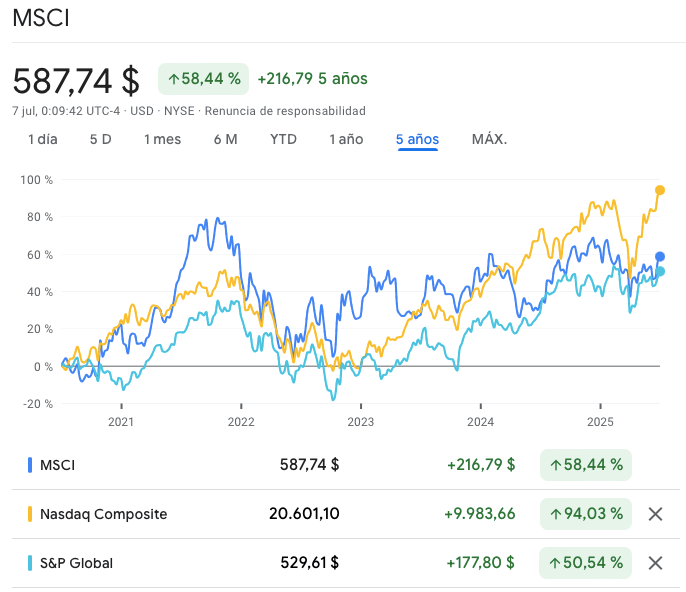Viewport: 686px width, 592px height.
Task: Click the blue MSCI color marker
Action: click(30, 465)
